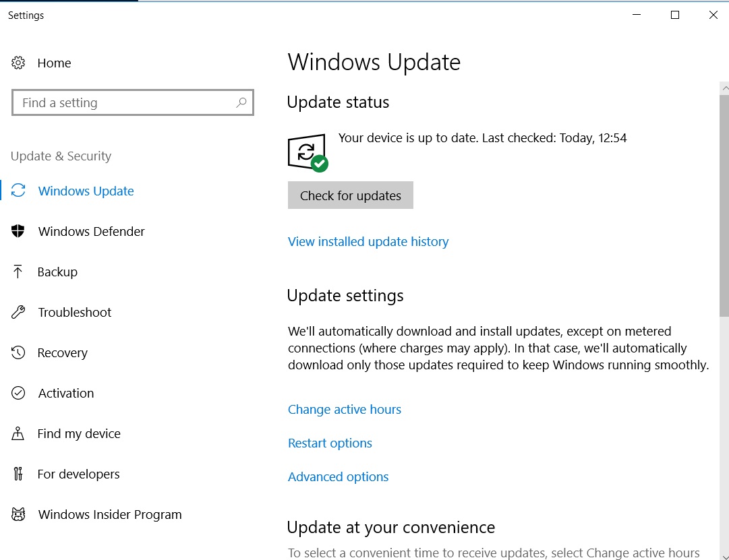Image resolution: width=729 pixels, height=560 pixels.
Task: Click the Activation checkmark circle icon
Action: [x=18, y=393]
